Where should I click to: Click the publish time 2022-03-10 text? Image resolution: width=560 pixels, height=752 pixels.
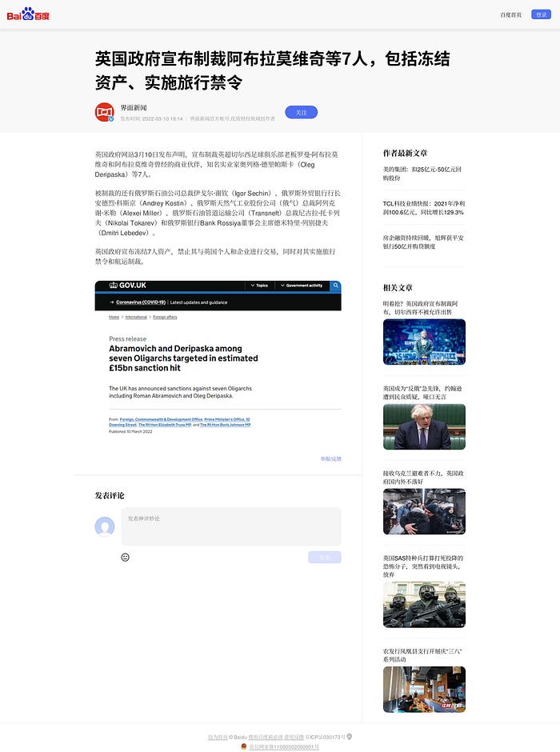pos(151,118)
